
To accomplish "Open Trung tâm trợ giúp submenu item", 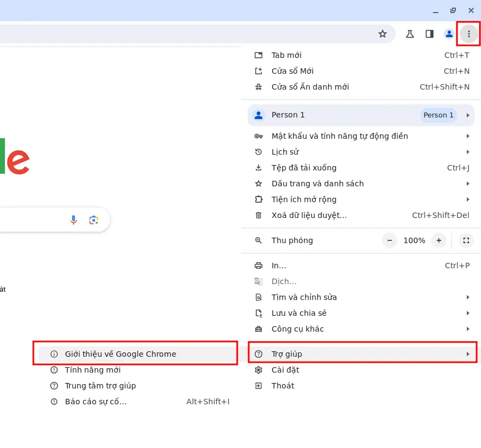I will coord(137,386).
